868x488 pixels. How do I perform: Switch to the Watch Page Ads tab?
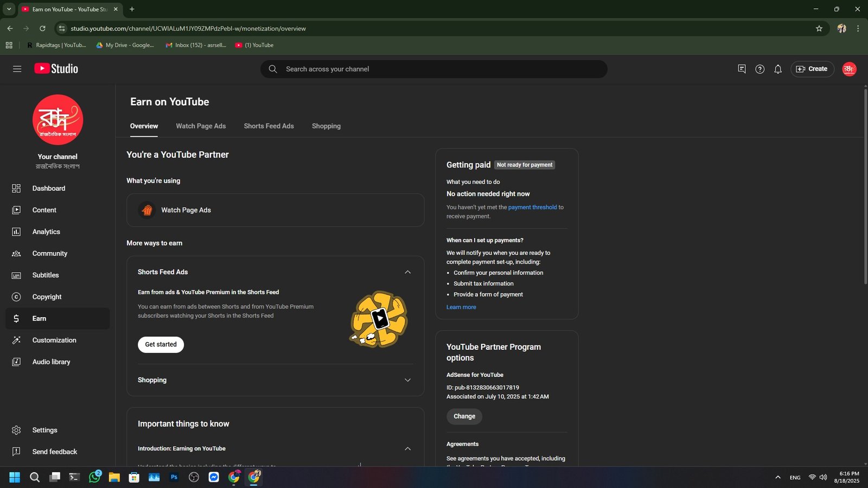pyautogui.click(x=201, y=126)
